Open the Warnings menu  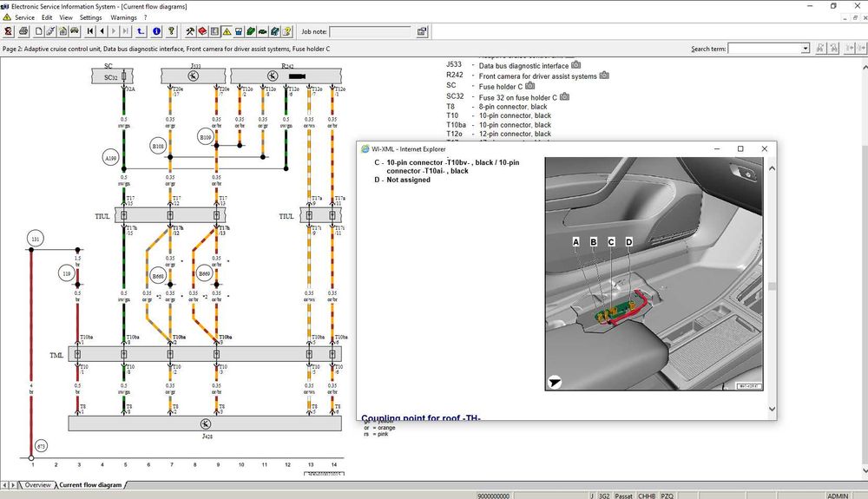tap(123, 17)
